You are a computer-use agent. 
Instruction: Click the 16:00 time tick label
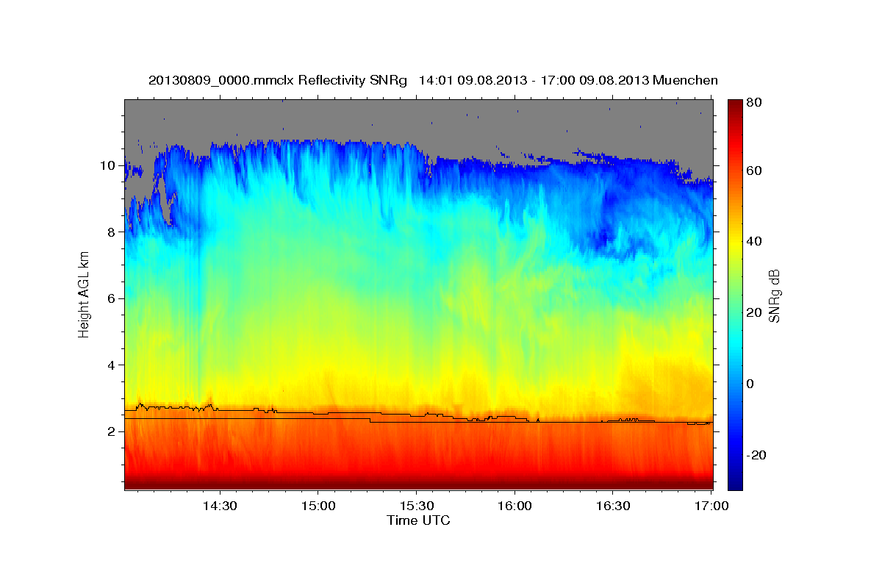(514, 506)
